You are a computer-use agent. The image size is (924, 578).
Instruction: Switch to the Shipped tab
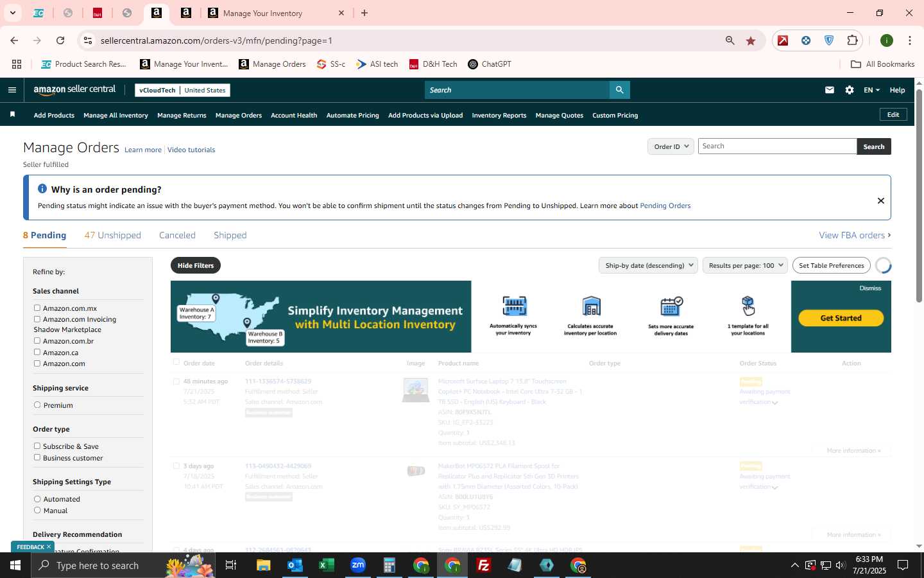click(x=230, y=235)
